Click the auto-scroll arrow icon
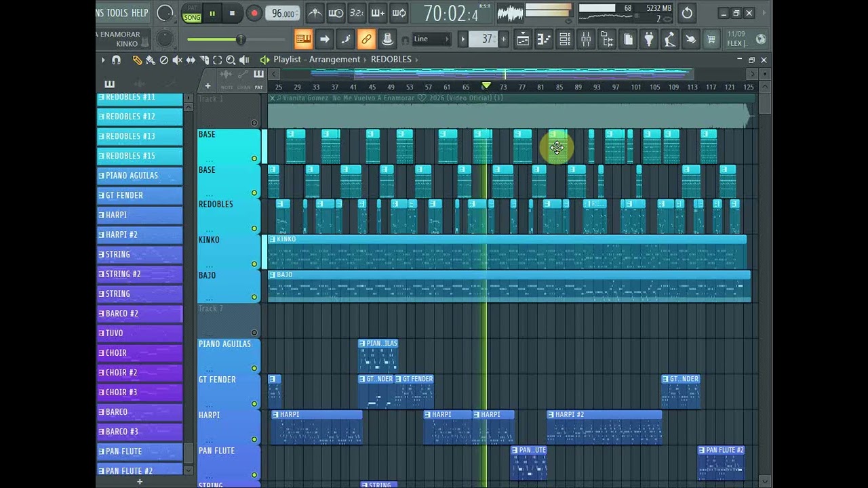Image resolution: width=868 pixels, height=488 pixels. 325,39
